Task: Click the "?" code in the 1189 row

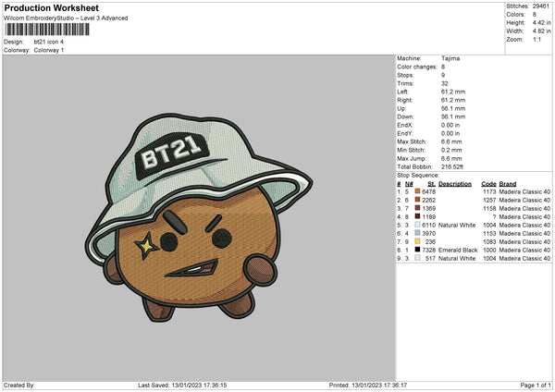Action: point(494,216)
